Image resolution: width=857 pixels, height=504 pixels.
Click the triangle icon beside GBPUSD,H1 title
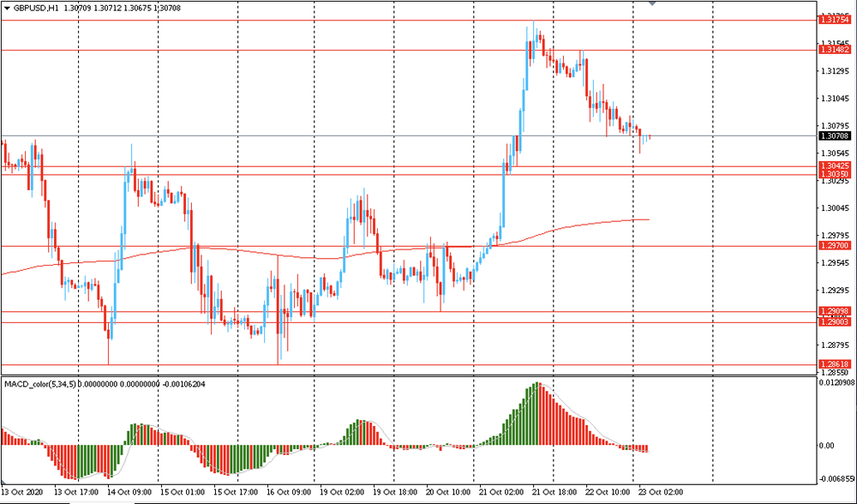6,7
